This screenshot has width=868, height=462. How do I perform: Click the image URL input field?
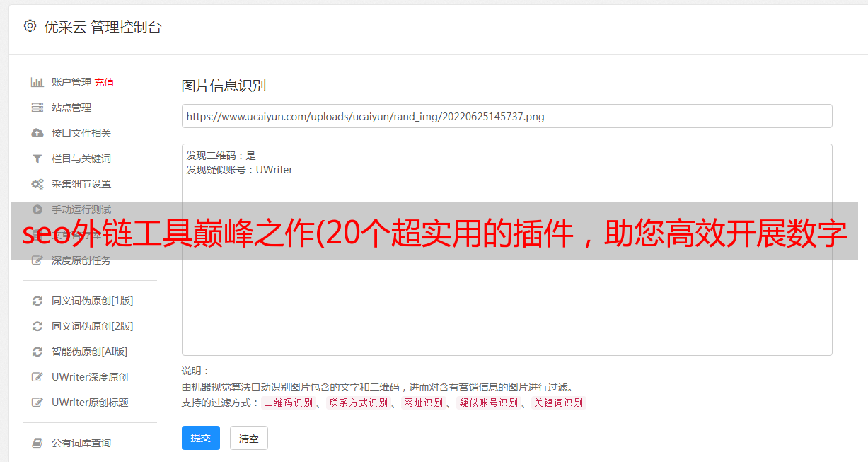[507, 116]
